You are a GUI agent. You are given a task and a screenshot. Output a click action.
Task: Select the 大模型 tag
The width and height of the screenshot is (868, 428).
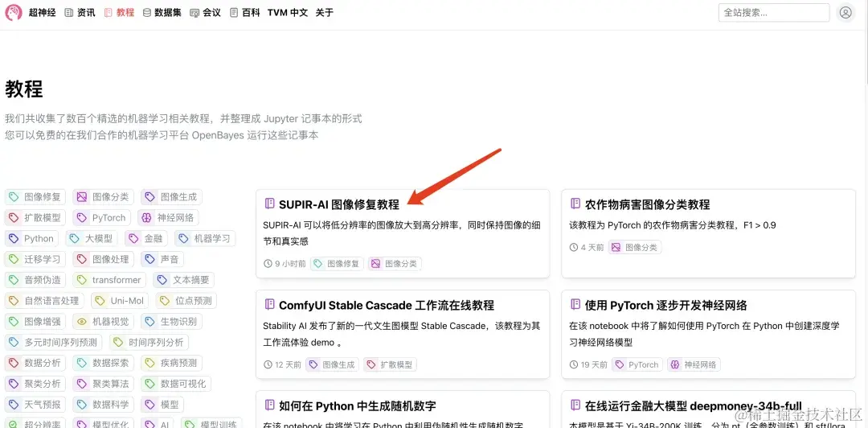click(92, 238)
